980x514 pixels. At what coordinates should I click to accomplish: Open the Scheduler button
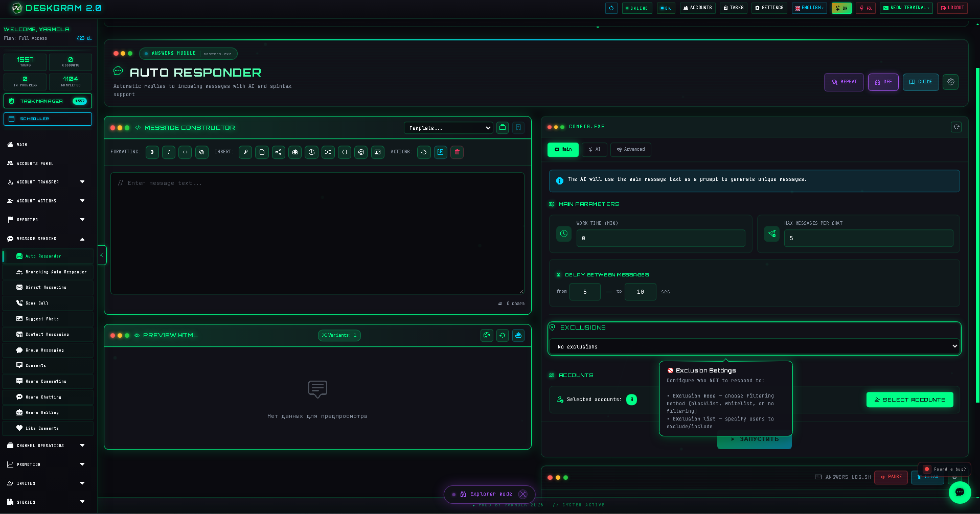48,119
